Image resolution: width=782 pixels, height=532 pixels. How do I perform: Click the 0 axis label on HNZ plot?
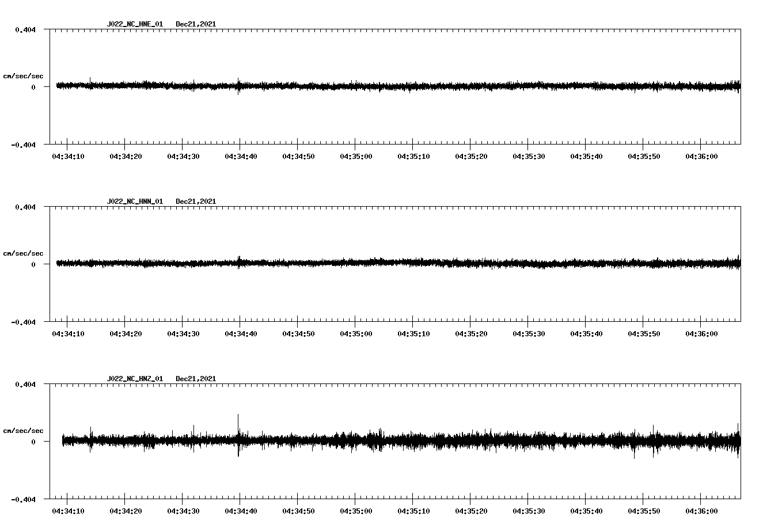click(x=33, y=442)
